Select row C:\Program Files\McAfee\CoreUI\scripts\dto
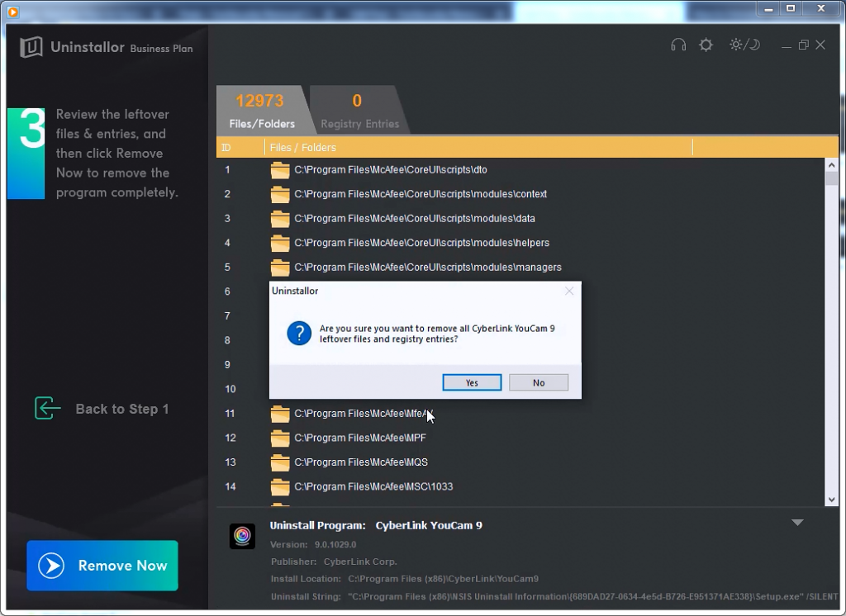The height and width of the screenshot is (616, 846). (520, 170)
